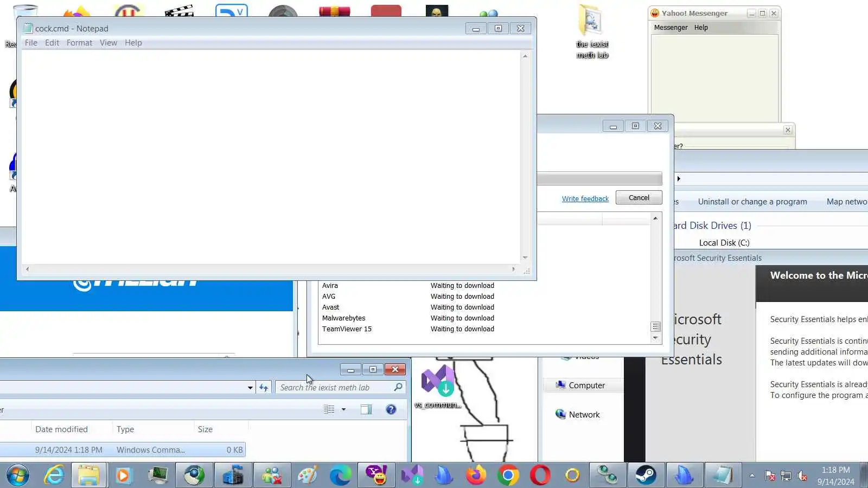Click the muted volume tray icon

802,476
